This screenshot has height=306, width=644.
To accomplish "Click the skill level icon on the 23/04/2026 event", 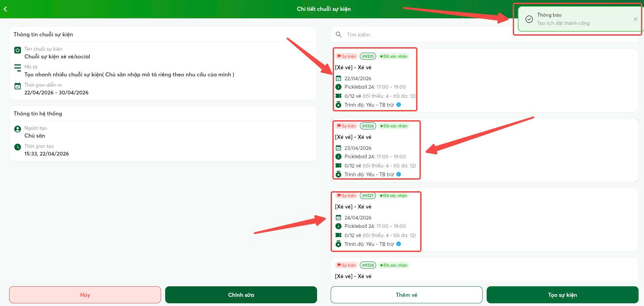I will [338, 174].
